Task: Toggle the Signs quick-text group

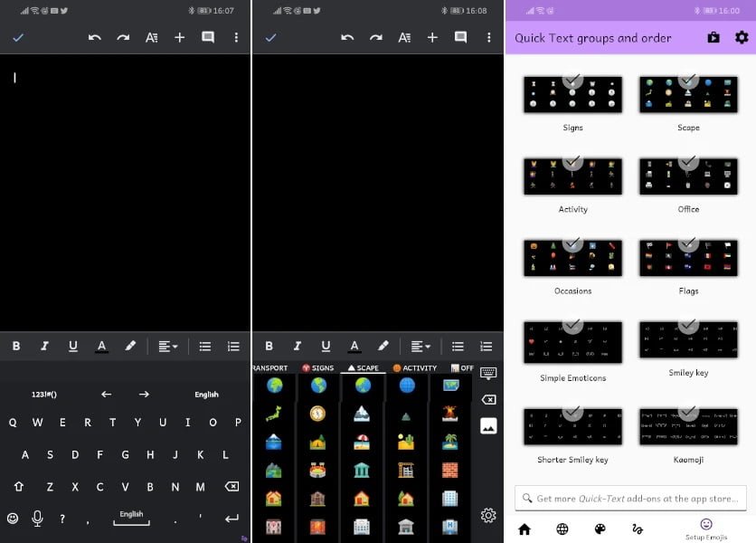Action: [572, 95]
